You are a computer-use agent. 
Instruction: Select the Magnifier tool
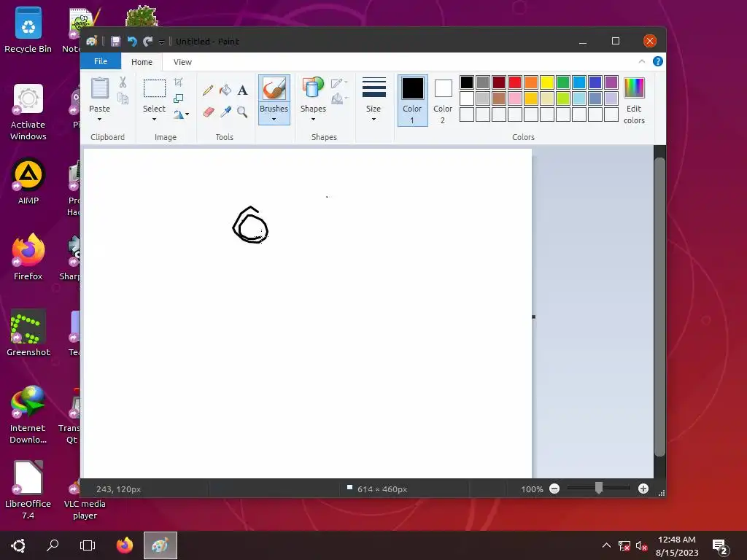[x=242, y=112]
